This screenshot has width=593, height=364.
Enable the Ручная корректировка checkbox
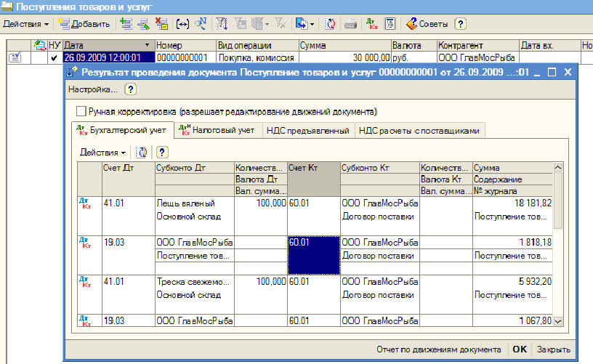pos(81,112)
